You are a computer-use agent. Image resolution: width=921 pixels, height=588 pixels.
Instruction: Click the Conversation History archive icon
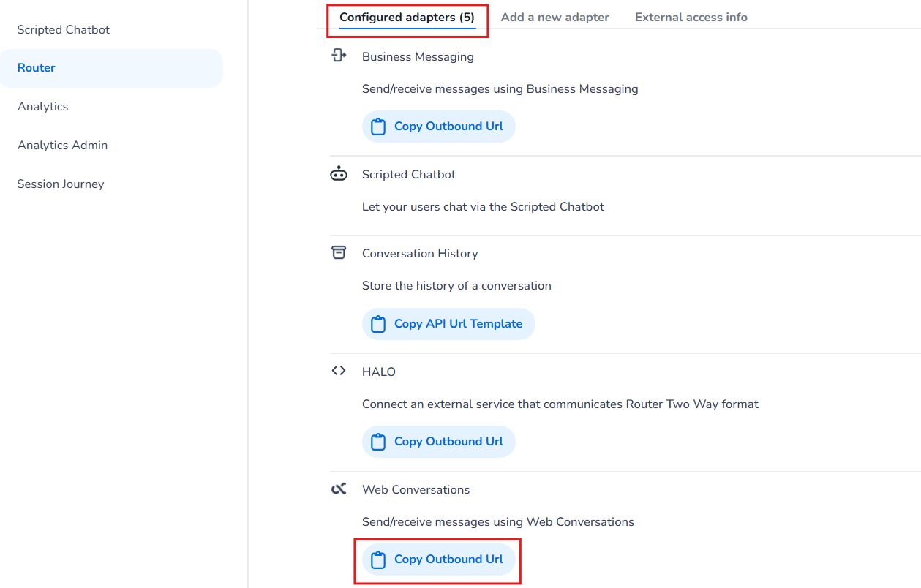click(x=339, y=252)
